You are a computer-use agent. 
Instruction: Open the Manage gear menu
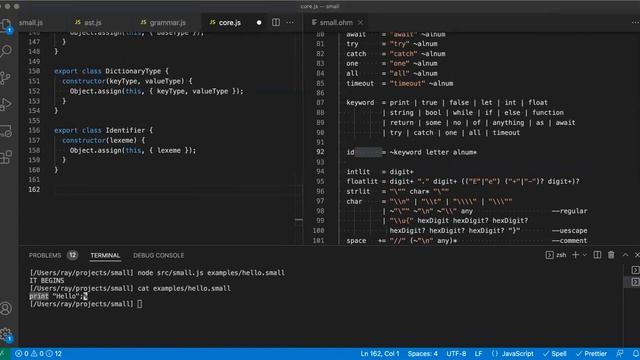tap(6, 335)
